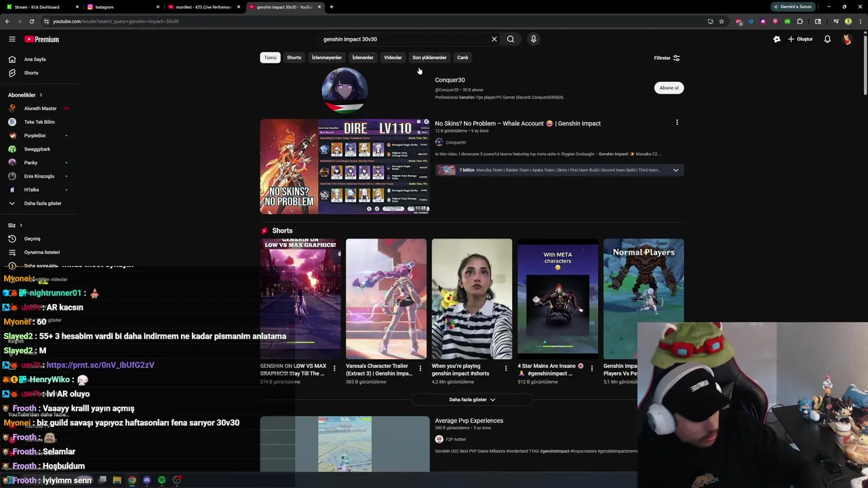Open the Filtreler search filters
The image size is (868, 488).
(667, 58)
